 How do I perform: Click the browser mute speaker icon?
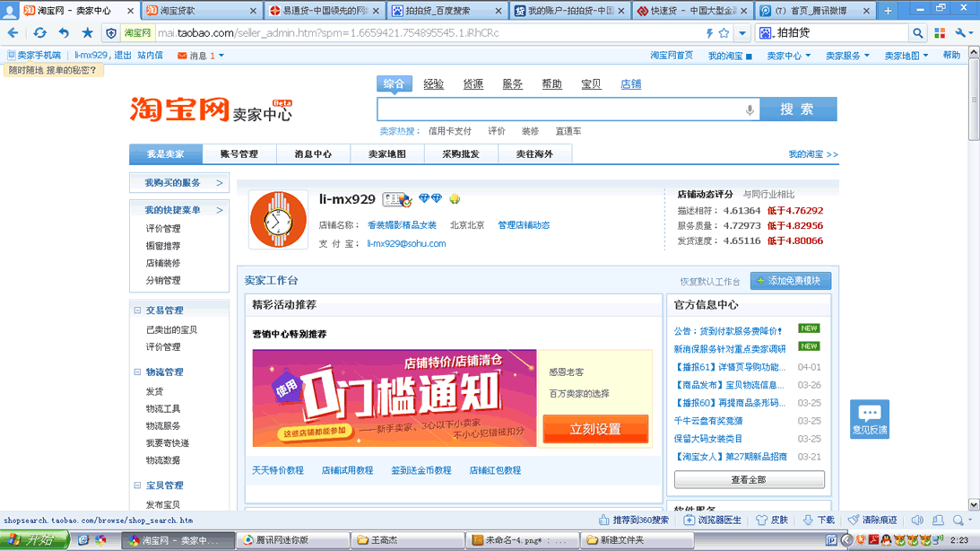[917, 520]
